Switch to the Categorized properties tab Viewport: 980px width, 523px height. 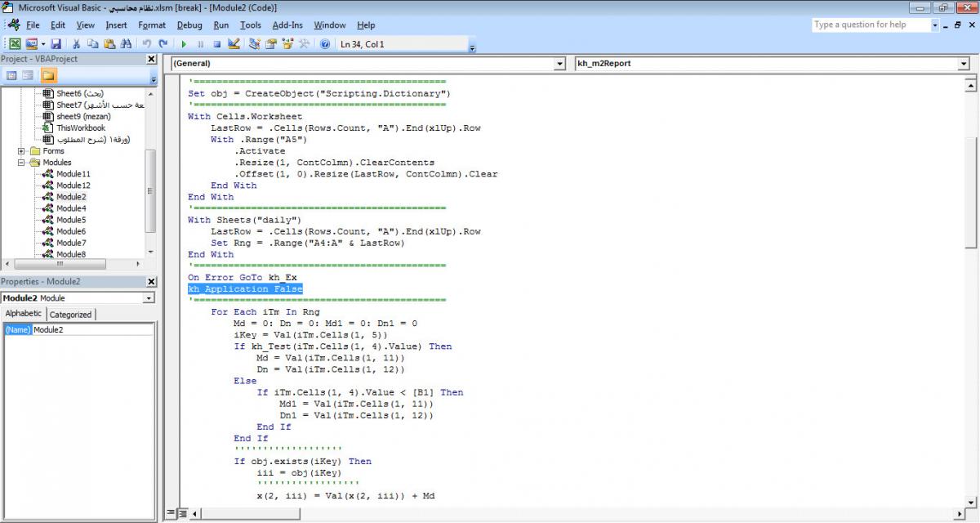[x=71, y=314]
